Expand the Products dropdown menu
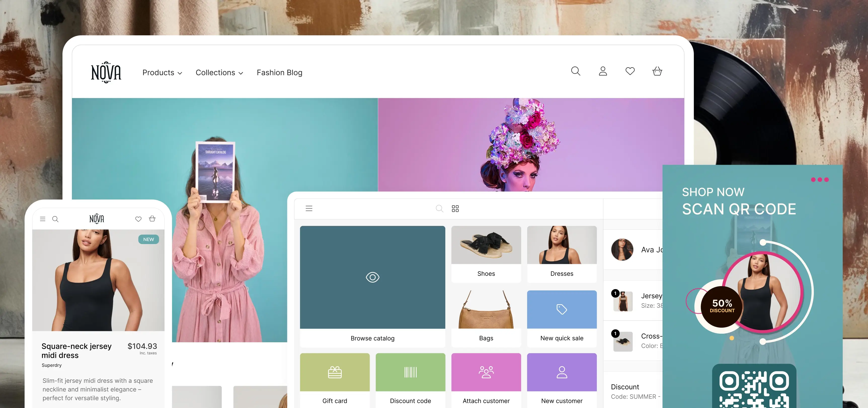The height and width of the screenshot is (408, 868). coord(162,73)
